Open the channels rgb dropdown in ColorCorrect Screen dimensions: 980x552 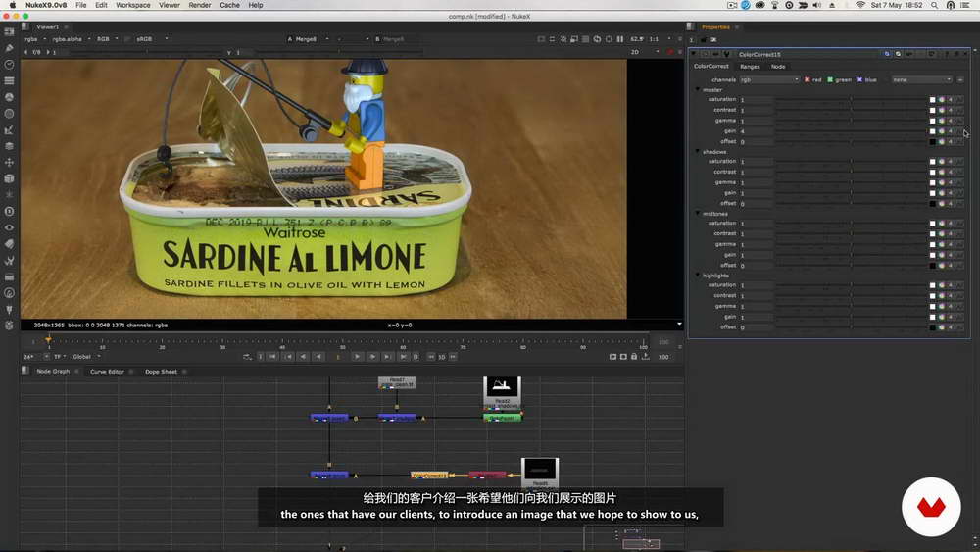[769, 80]
